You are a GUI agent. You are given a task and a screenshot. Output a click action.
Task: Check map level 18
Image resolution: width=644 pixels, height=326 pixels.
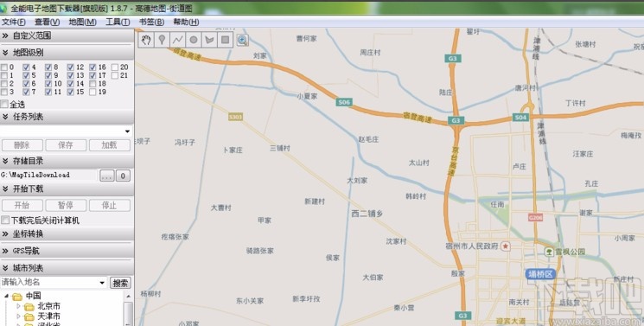point(92,84)
